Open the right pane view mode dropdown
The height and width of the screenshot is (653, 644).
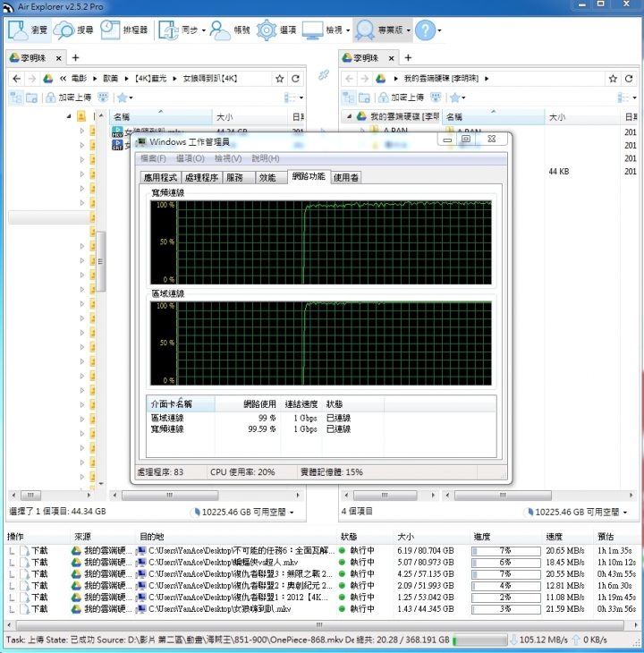[634, 98]
